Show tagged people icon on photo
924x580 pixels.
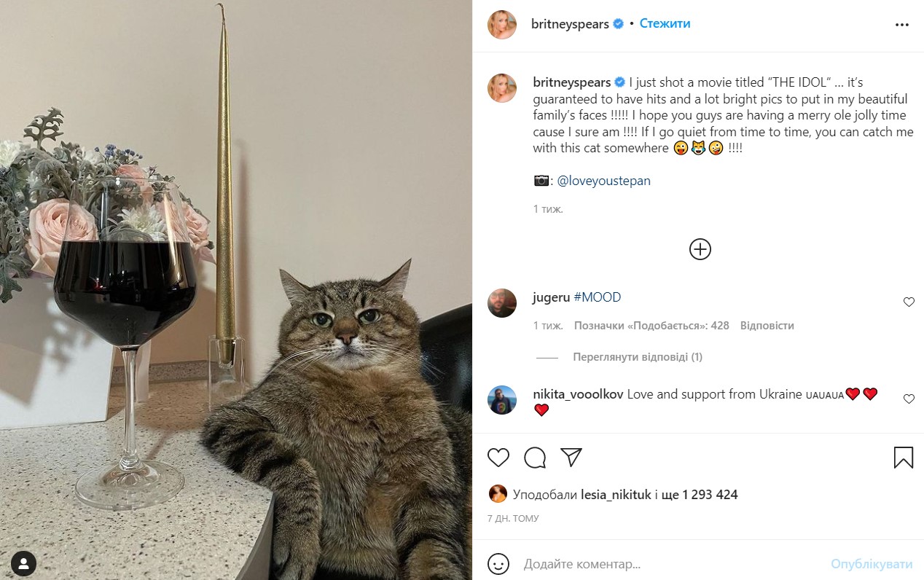(24, 563)
